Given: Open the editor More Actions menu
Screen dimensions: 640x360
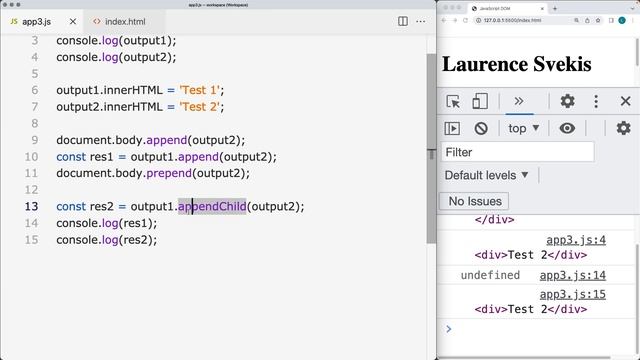Looking at the screenshot, I should click(x=420, y=21).
